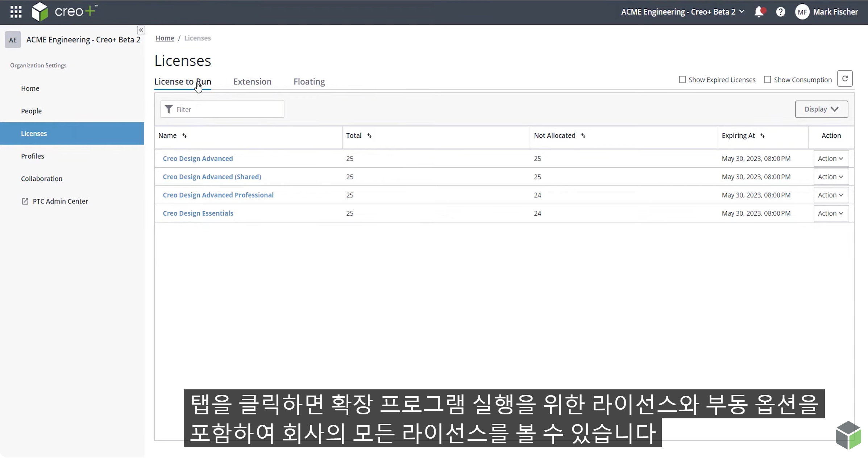Click the Creo+ cube logo
This screenshot has width=868, height=460.
(x=40, y=12)
